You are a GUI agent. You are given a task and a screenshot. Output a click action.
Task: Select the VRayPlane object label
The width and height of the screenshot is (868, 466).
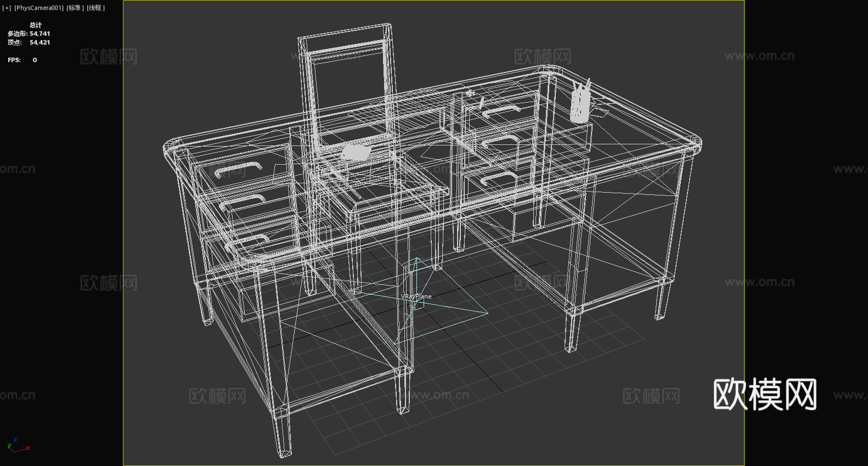(x=416, y=296)
